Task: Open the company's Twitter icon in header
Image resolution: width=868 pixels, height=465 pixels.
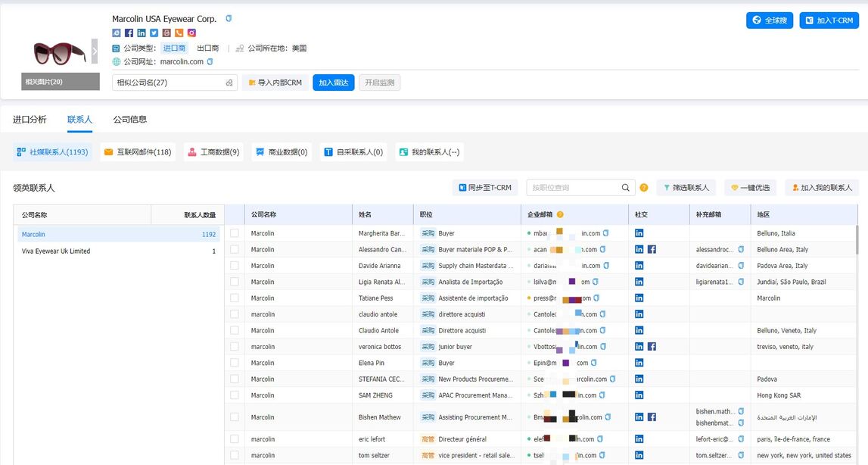Action: 154,33
